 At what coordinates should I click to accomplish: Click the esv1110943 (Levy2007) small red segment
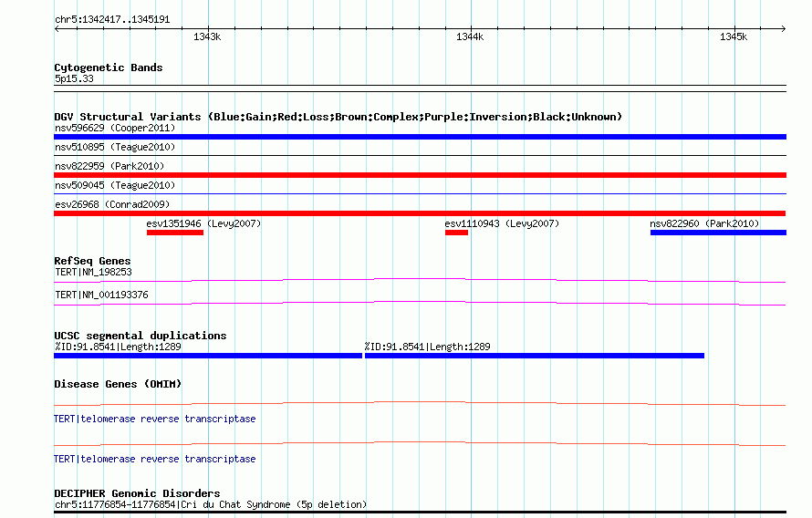(456, 233)
